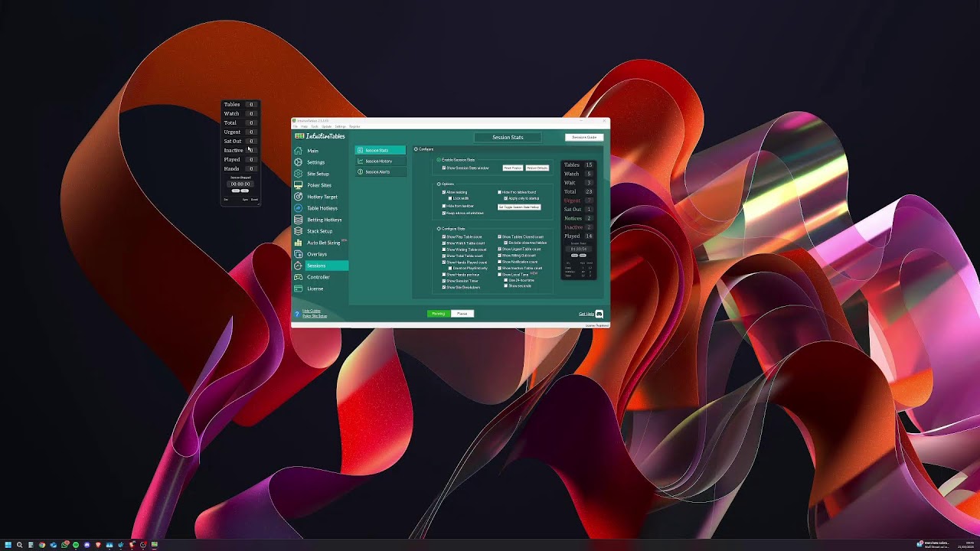The image size is (980, 551).
Task: Open Spotify from the taskbar
Action: pos(76,545)
